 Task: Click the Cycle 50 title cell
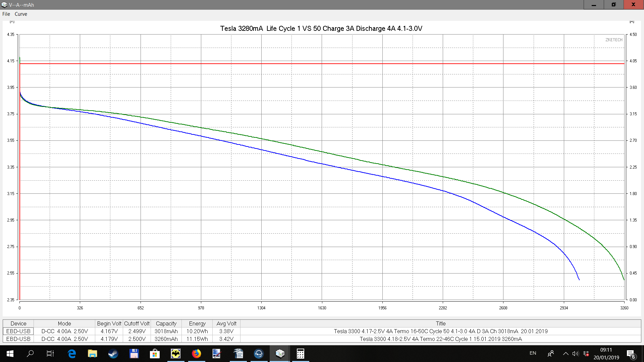(x=441, y=331)
